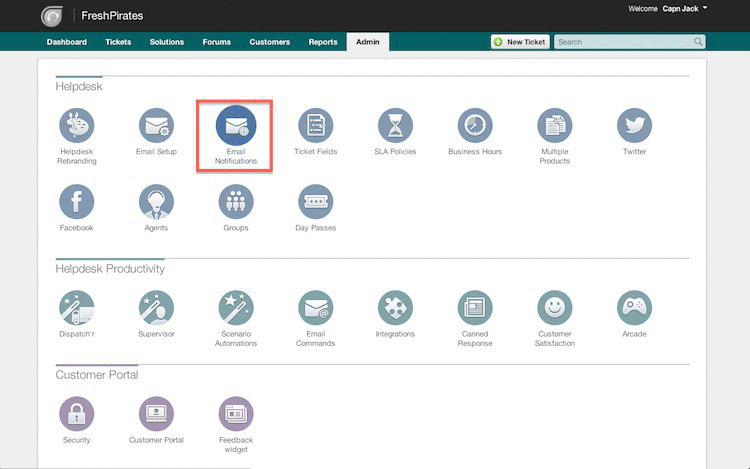Click the FreshPirates logo icon

click(52, 16)
